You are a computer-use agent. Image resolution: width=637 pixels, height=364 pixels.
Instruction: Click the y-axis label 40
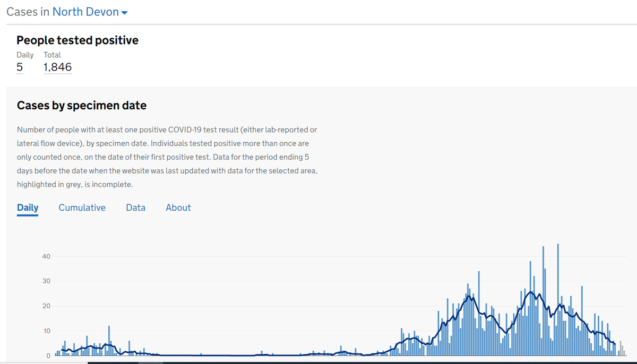pyautogui.click(x=46, y=256)
